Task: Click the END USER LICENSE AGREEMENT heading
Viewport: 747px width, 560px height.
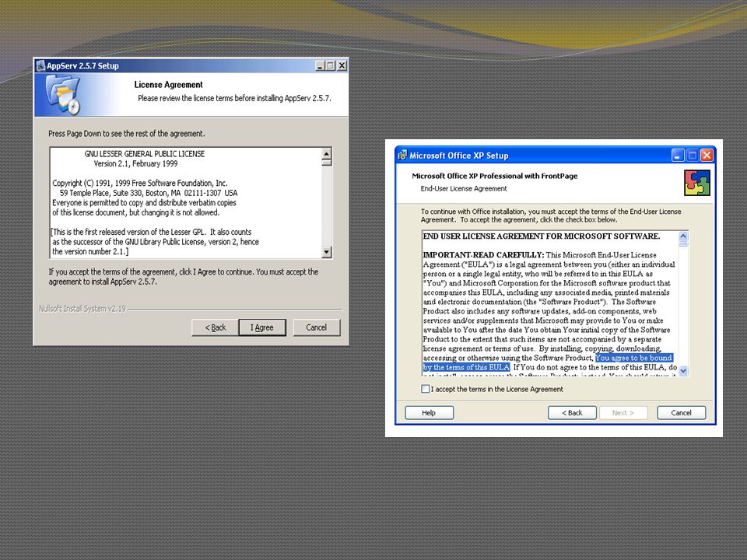Action: tap(542, 236)
